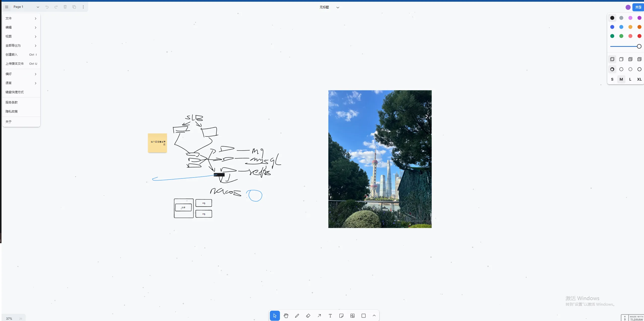Select the Hand pan tool
Viewport: 644px width, 321px height.
click(x=286, y=316)
